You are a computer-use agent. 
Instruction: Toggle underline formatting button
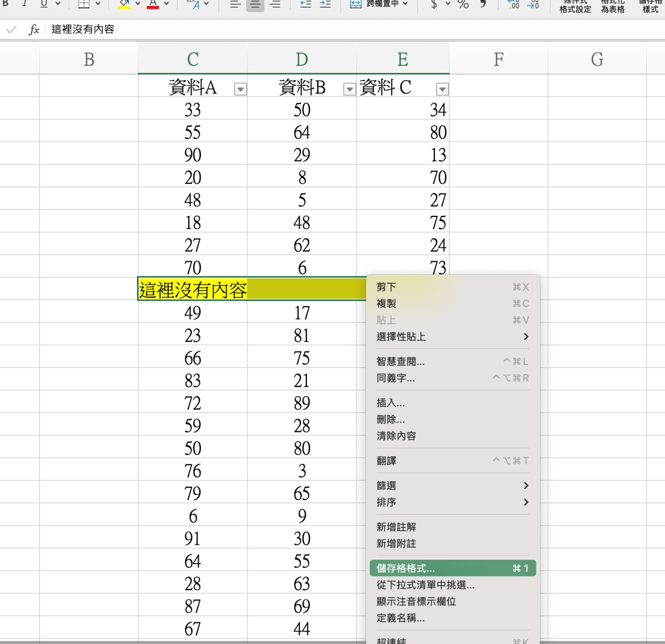(44, 3)
